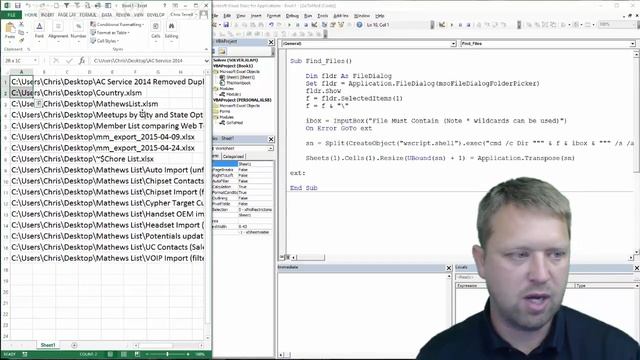
Task: Open the (General) object dropdown in the code window
Action: point(453,44)
